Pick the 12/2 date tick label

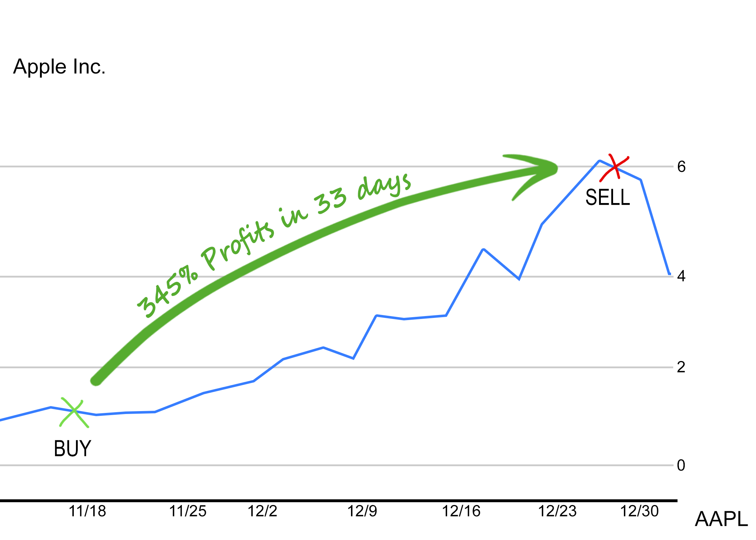tap(262, 511)
